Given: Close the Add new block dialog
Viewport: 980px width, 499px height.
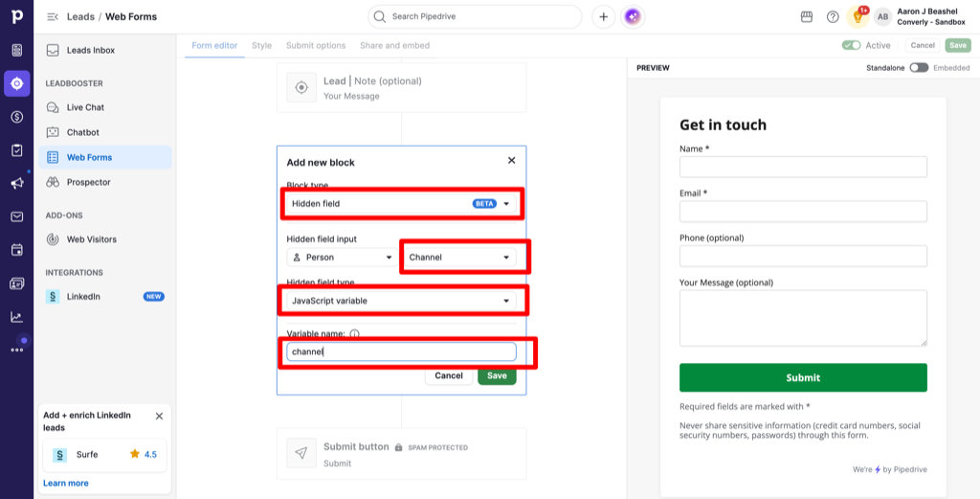Looking at the screenshot, I should [x=511, y=161].
